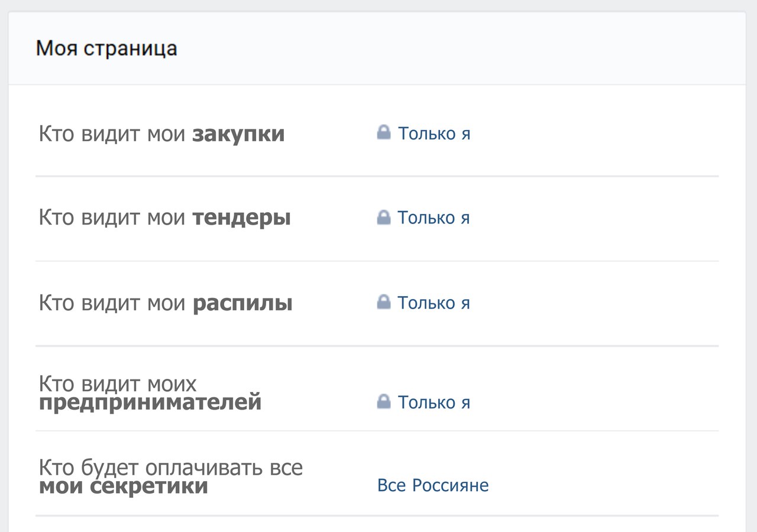Click 'Кто видит мои' text before закупки
The image size is (757, 532).
(x=112, y=134)
